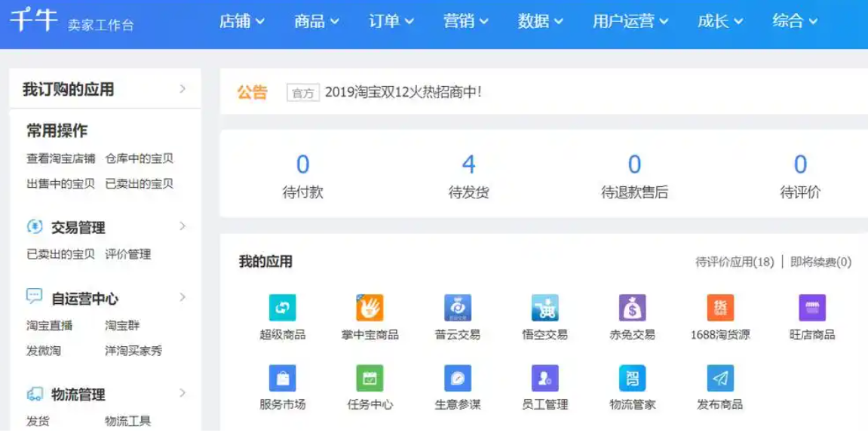Open 物流工具 link
Image resolution: width=868 pixels, height=445 pixels.
pyautogui.click(x=128, y=421)
